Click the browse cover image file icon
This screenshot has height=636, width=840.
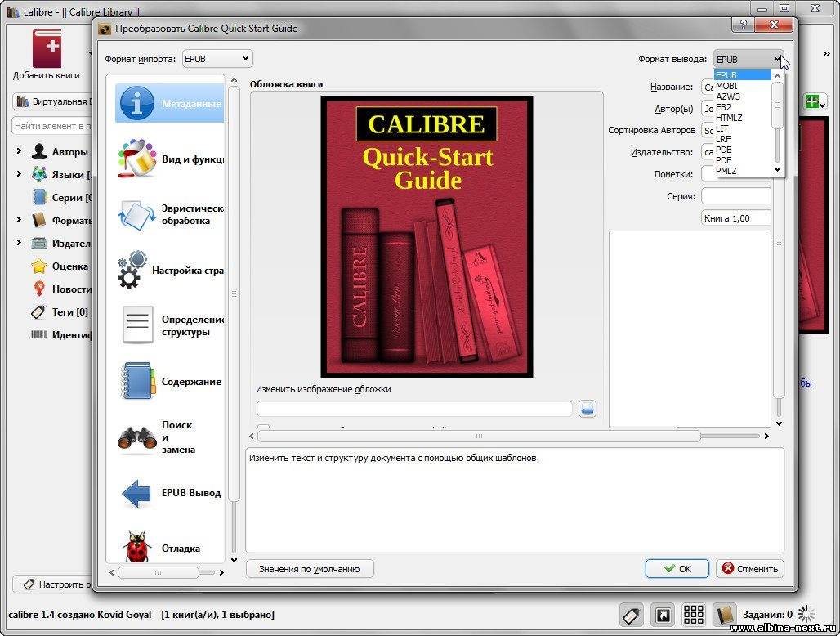pos(588,409)
